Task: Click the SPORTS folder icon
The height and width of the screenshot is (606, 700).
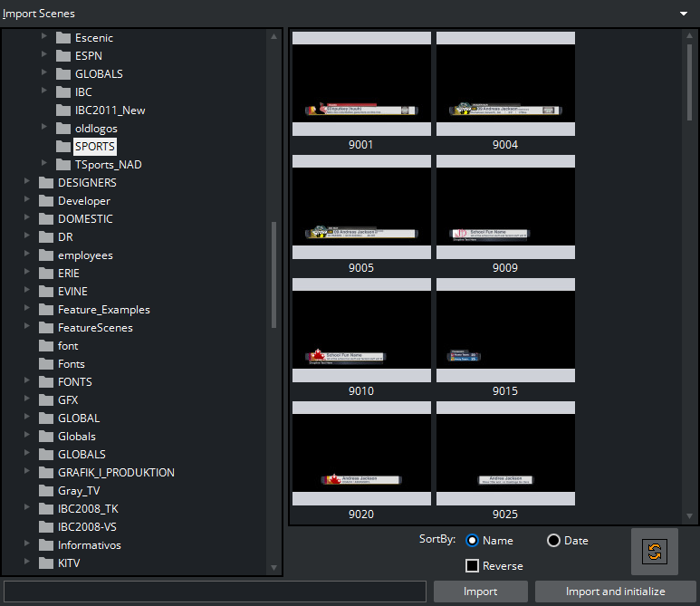Action: click(x=62, y=147)
